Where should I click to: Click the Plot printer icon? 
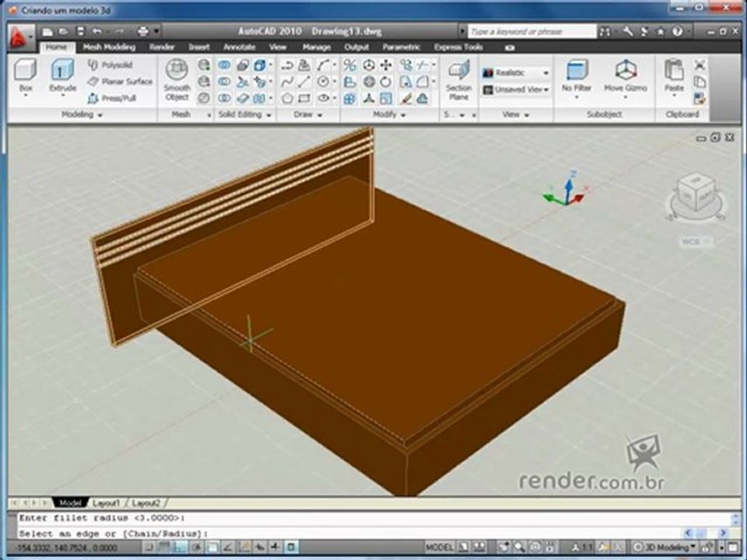[143, 31]
